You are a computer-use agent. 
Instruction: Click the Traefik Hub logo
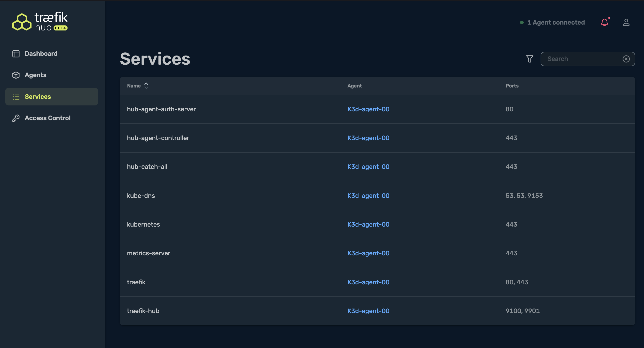point(40,22)
